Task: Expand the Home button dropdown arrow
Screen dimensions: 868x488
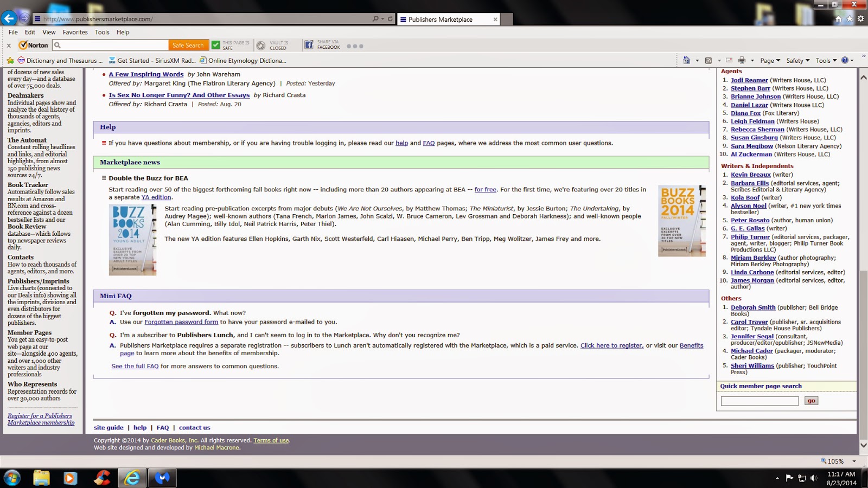Action: [x=697, y=61]
